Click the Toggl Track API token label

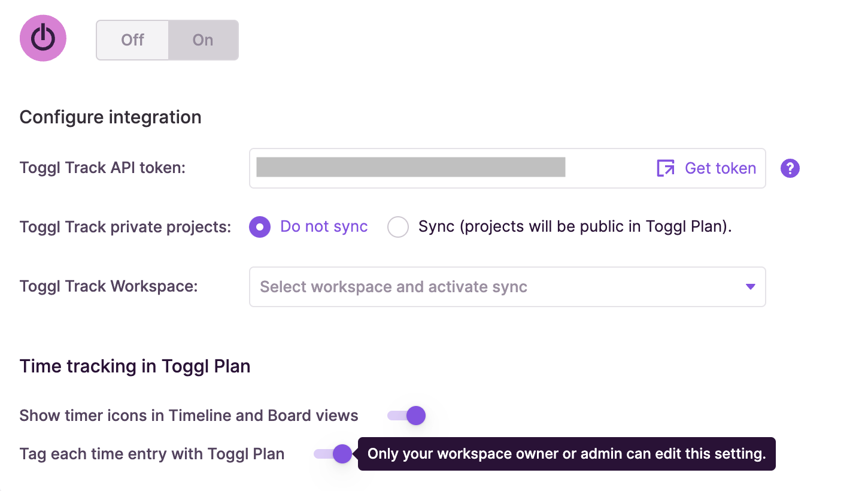click(x=103, y=168)
